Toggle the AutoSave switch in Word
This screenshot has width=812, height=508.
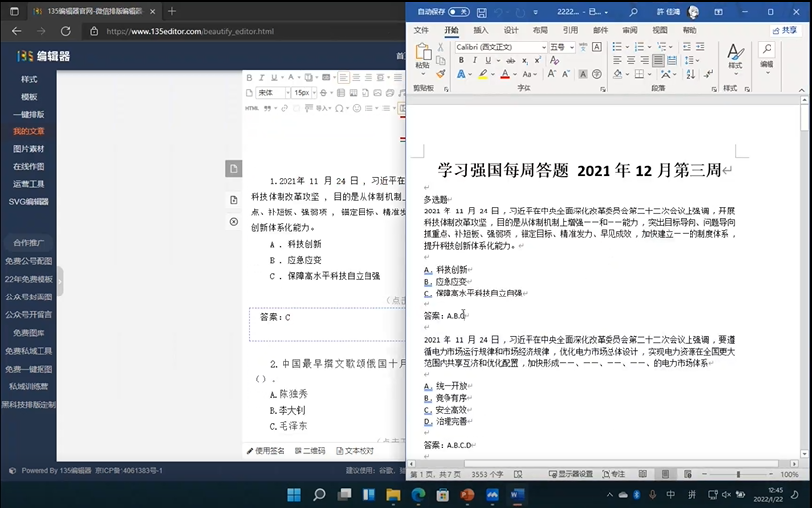tap(458, 12)
